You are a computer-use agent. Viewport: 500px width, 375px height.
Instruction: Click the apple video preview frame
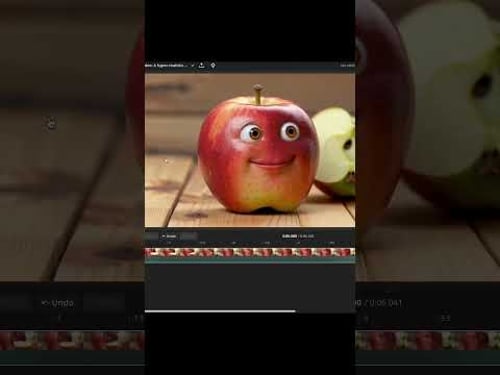coord(250,150)
